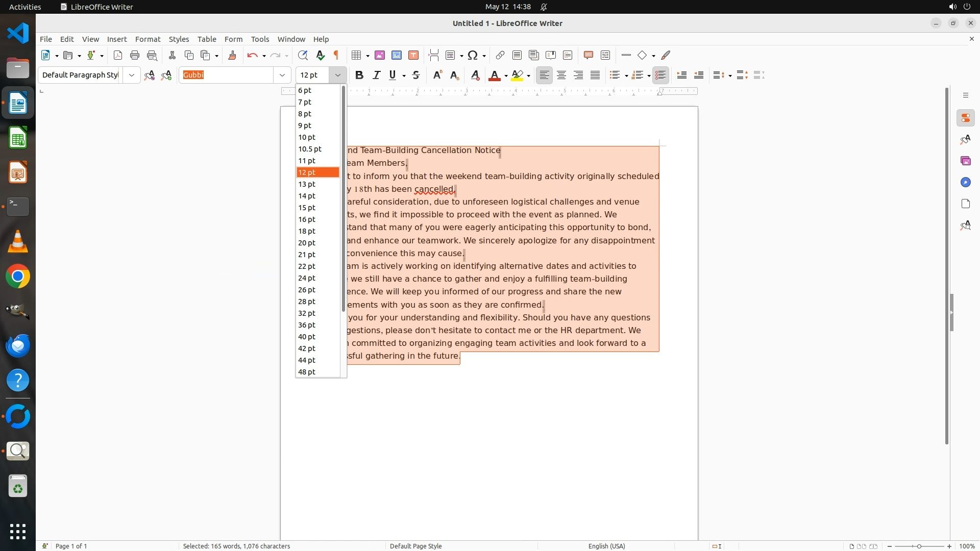Click the Insert Special Character omega icon

[473, 55]
